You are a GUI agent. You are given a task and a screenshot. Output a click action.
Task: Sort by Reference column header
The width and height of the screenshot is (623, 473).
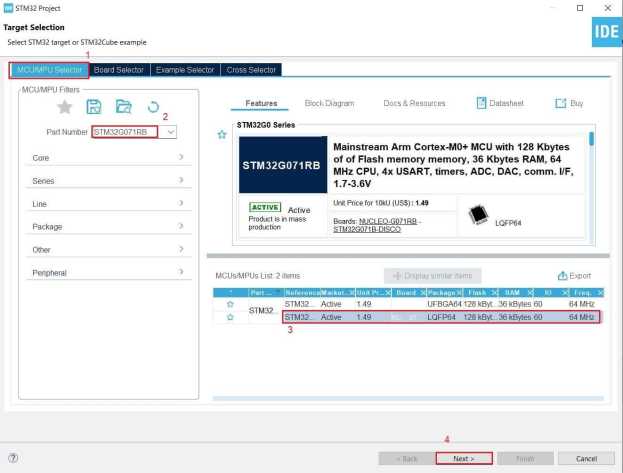click(302, 293)
